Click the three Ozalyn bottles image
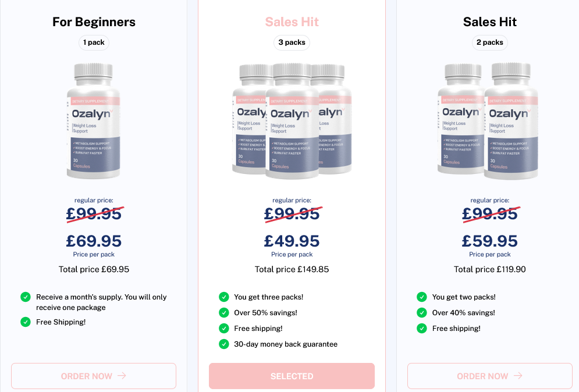Image resolution: width=579 pixels, height=392 pixels. pos(292,121)
